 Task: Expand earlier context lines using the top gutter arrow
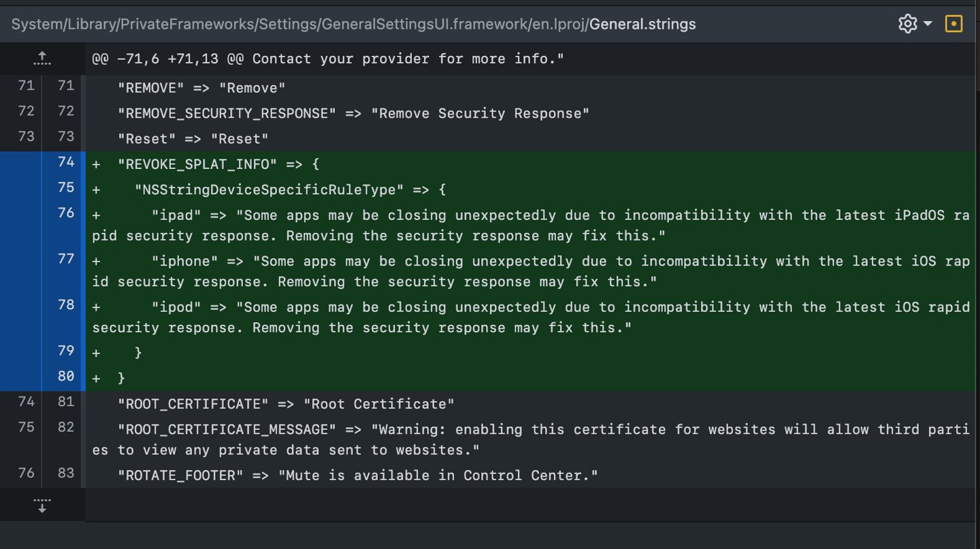coord(42,58)
